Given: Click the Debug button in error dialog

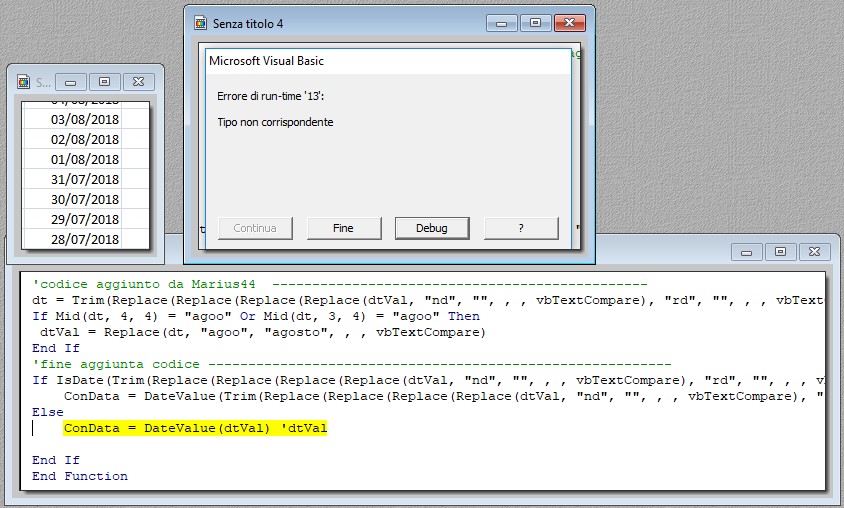Looking at the screenshot, I should [x=432, y=228].
